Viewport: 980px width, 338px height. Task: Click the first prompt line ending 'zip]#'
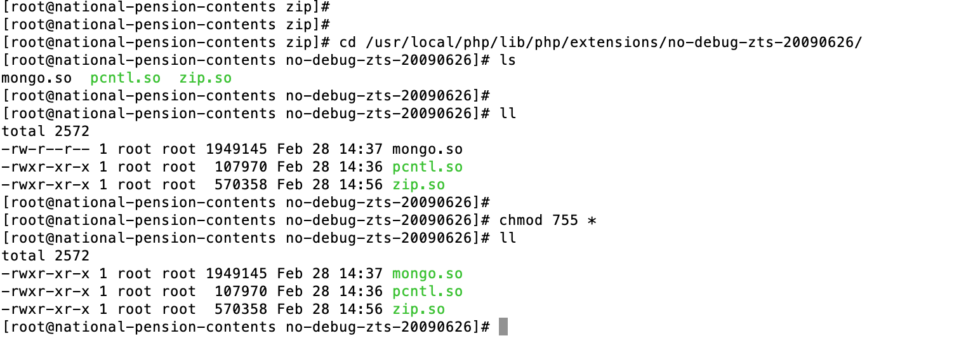pos(166,7)
